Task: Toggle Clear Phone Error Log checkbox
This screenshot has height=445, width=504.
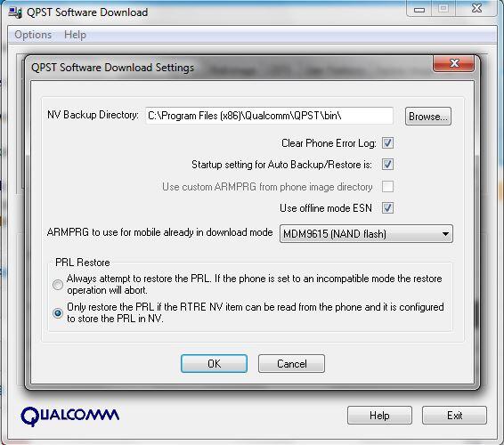Action: pos(387,143)
